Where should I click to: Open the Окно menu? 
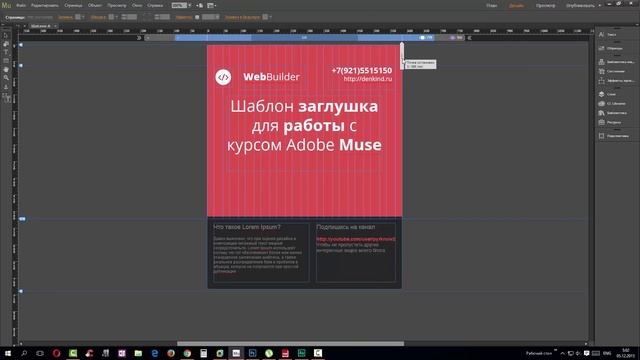(137, 6)
